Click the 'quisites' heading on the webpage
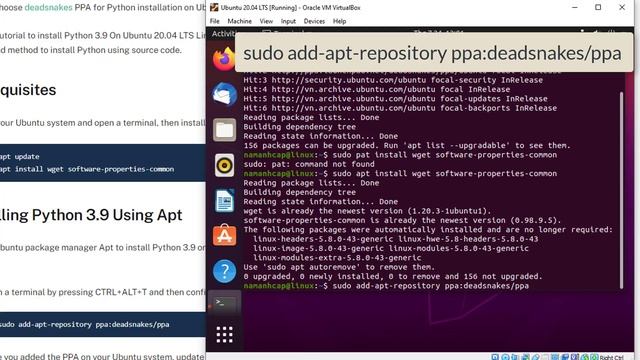Screen dimensions: 640x360 click(28, 90)
